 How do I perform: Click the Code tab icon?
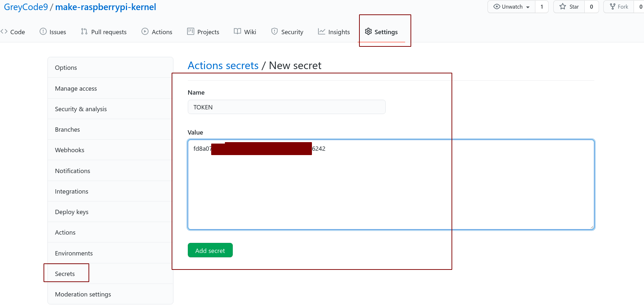(4, 32)
